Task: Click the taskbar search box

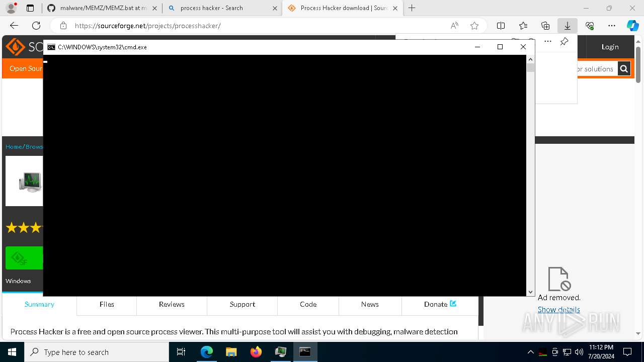Action: pos(97,352)
